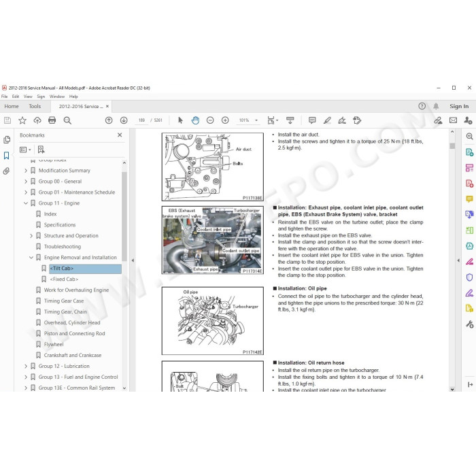Print the document with the printer icon
Image resolution: width=476 pixels, height=476 pixels.
52,120
